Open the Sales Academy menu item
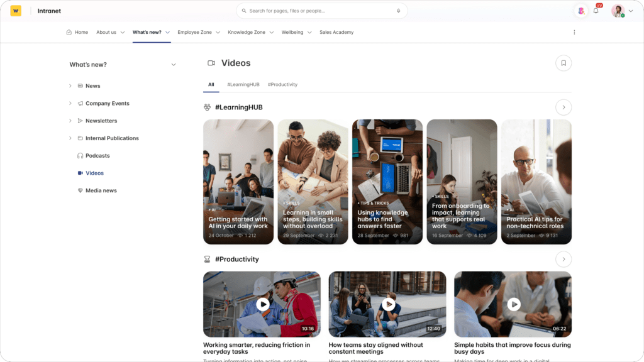Image resolution: width=644 pixels, height=362 pixels. tap(336, 32)
